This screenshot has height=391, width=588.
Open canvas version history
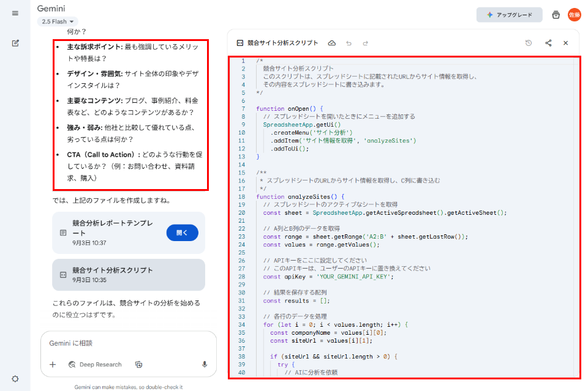click(x=529, y=43)
